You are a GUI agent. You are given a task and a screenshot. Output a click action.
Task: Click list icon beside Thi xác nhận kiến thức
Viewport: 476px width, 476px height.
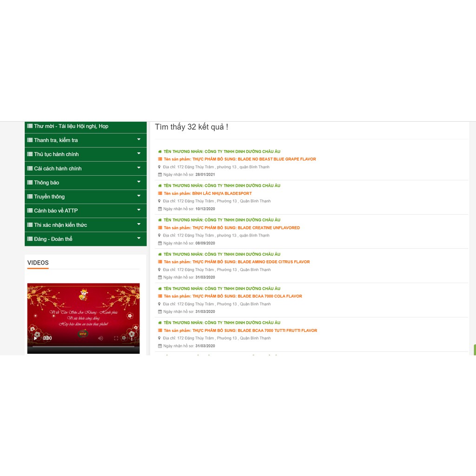tap(30, 225)
